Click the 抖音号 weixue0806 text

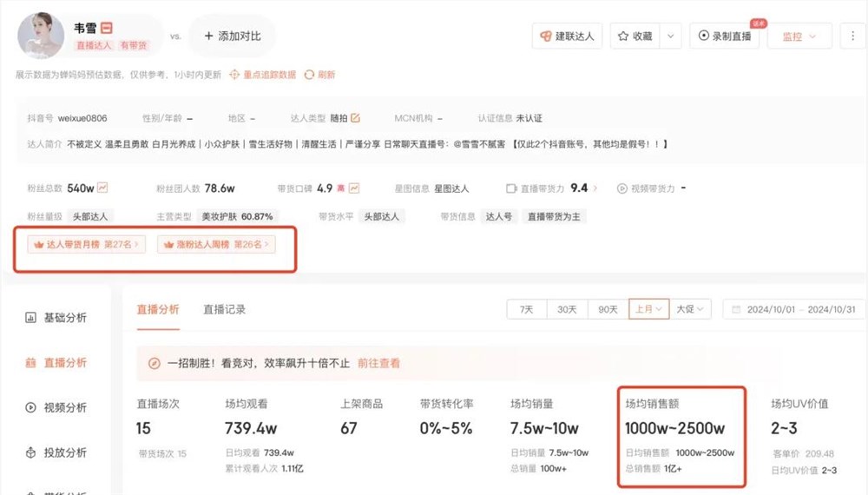(x=67, y=118)
